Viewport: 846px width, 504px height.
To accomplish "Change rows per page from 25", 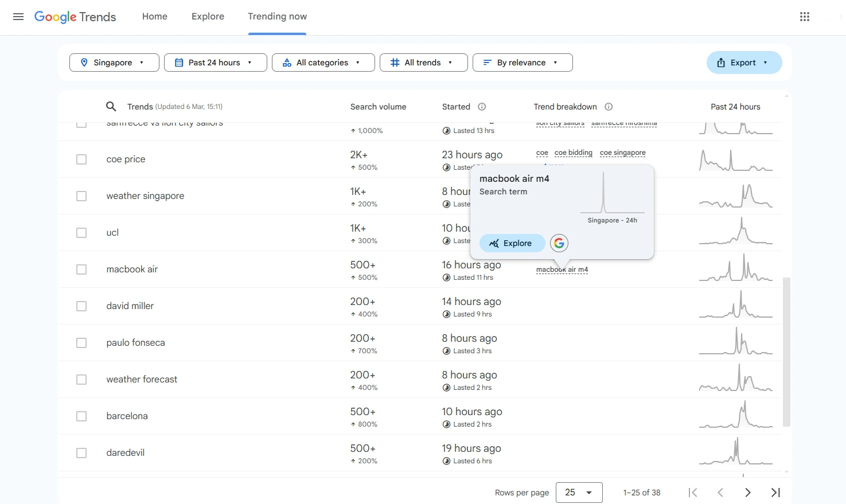I will (579, 493).
